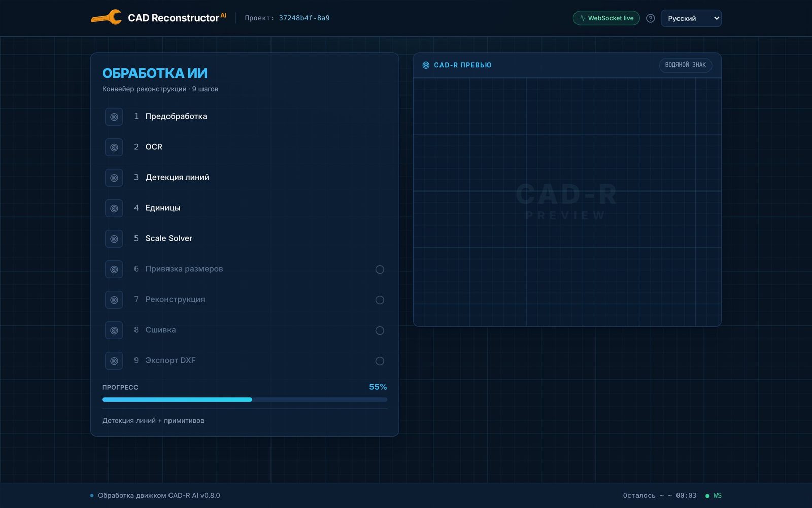Screen dimensions: 812x508
Task: Click the Scale Solver step icon
Action: 114,239
